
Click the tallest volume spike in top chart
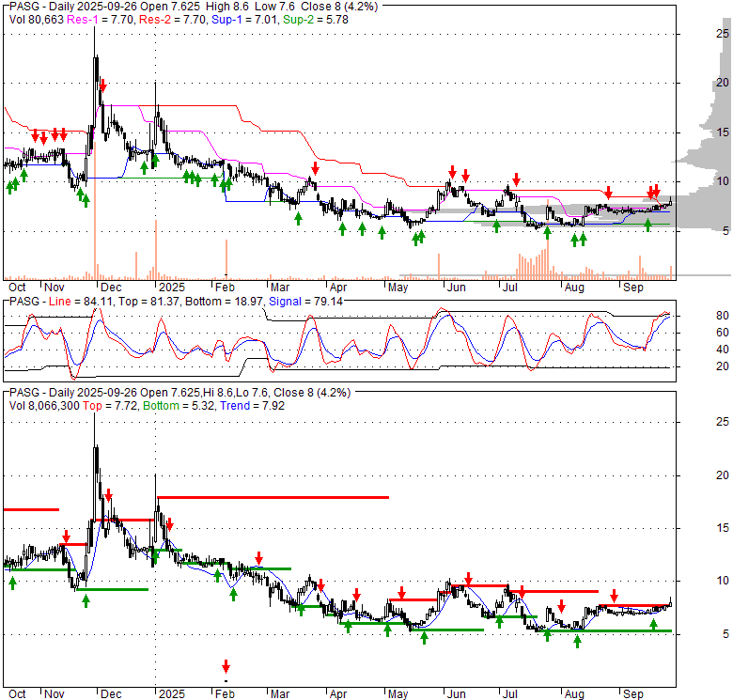[95, 210]
